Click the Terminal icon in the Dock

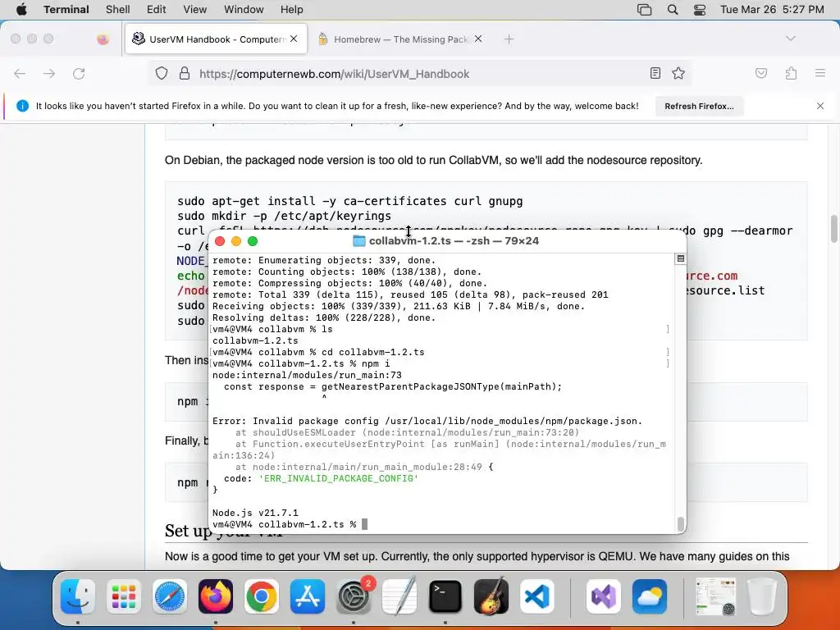(x=445, y=596)
